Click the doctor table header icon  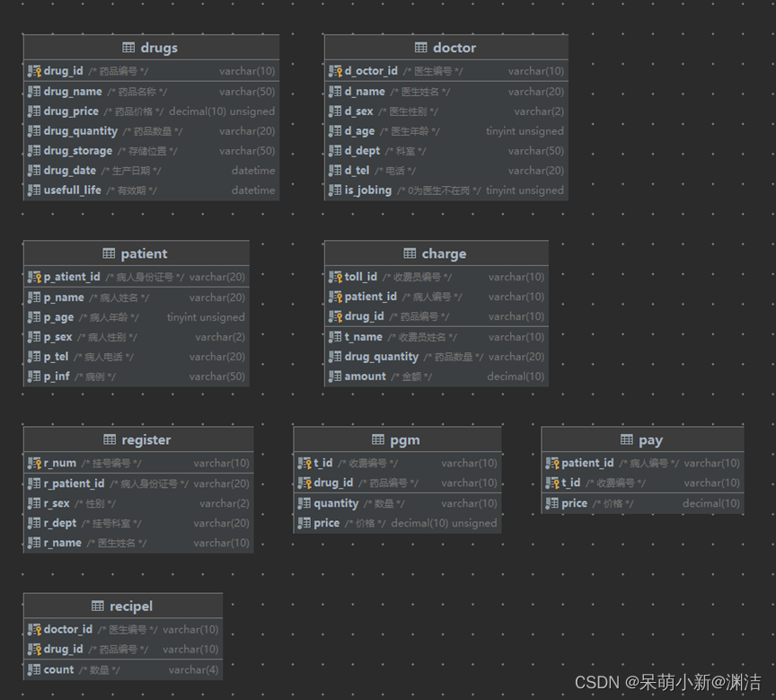point(420,48)
